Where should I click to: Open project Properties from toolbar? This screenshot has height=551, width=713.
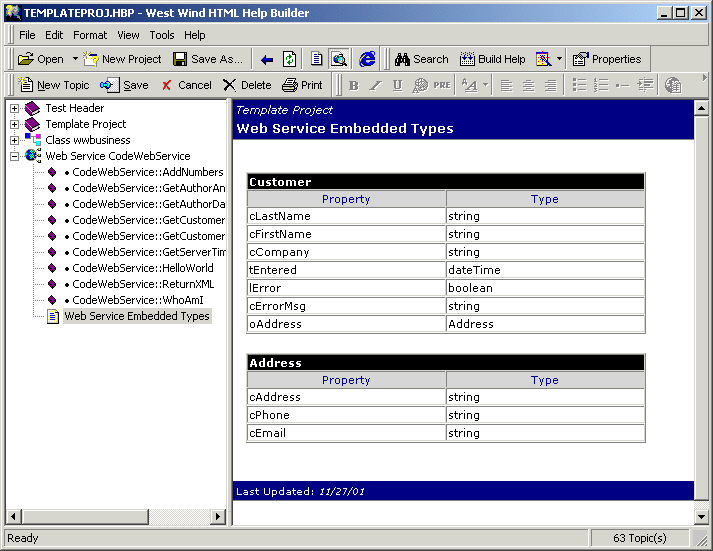click(x=607, y=59)
